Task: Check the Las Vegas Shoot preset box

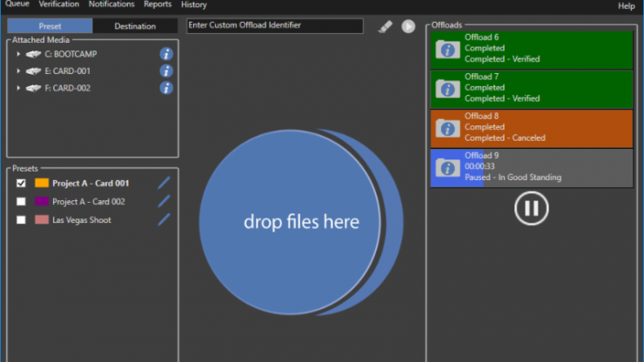Action: pos(21,220)
